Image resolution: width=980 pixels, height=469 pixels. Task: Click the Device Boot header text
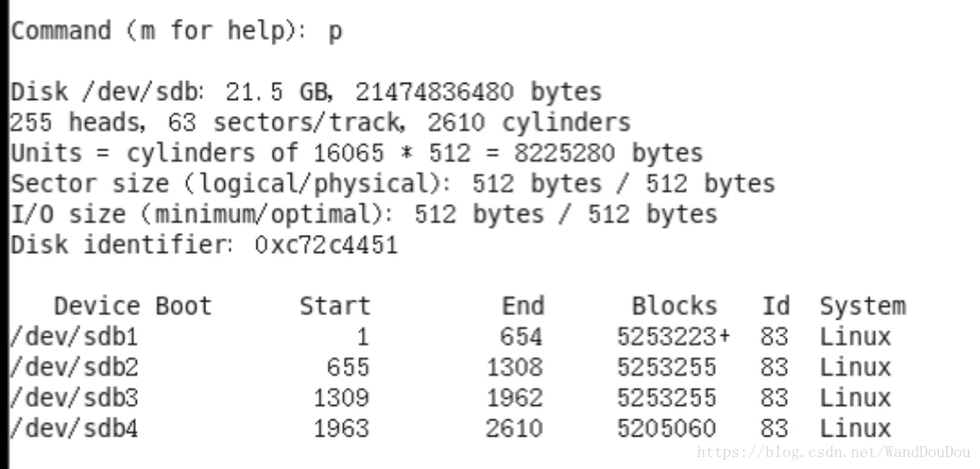133,306
